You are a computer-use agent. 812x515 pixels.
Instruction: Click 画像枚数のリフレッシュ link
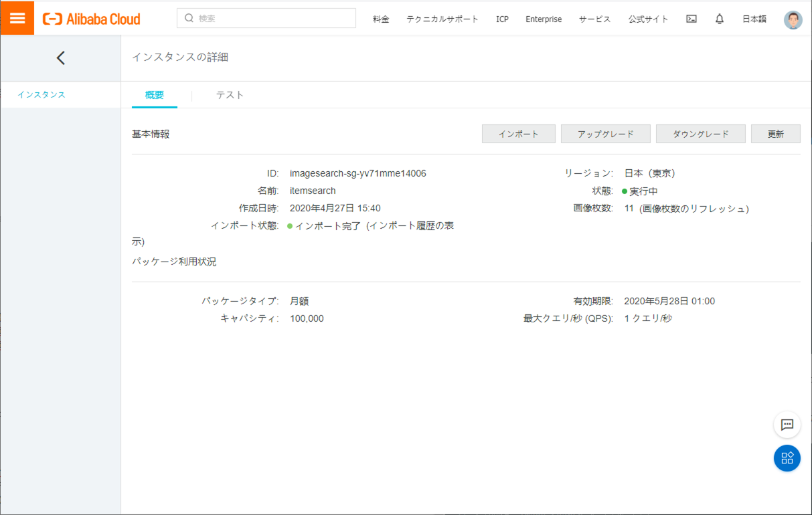(x=694, y=209)
